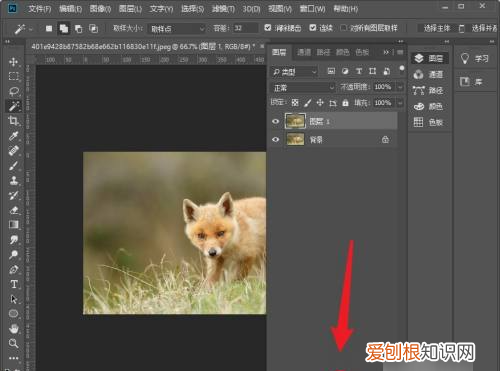Open the 图像(I) menu
This screenshot has height=371, width=500.
(x=100, y=9)
